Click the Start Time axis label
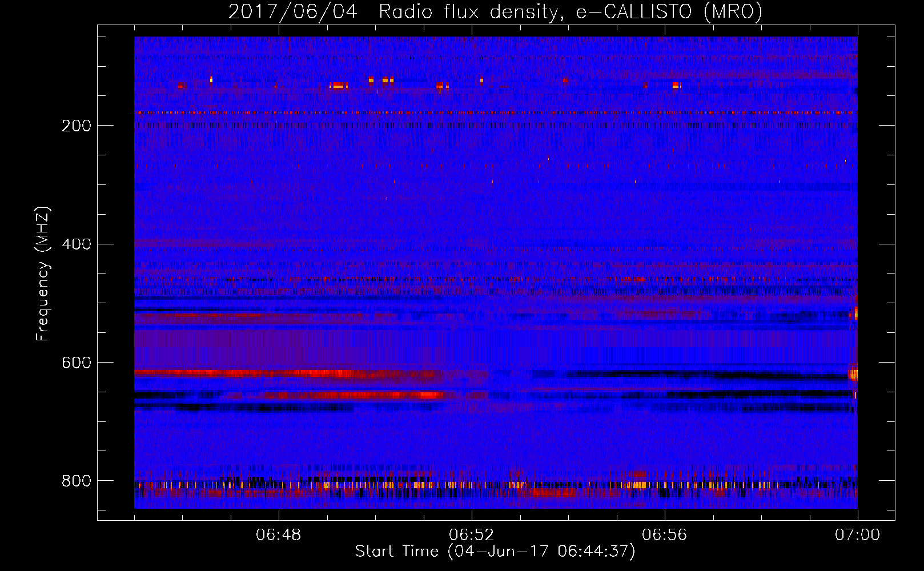Image resolution: width=924 pixels, height=571 pixels. point(495,552)
